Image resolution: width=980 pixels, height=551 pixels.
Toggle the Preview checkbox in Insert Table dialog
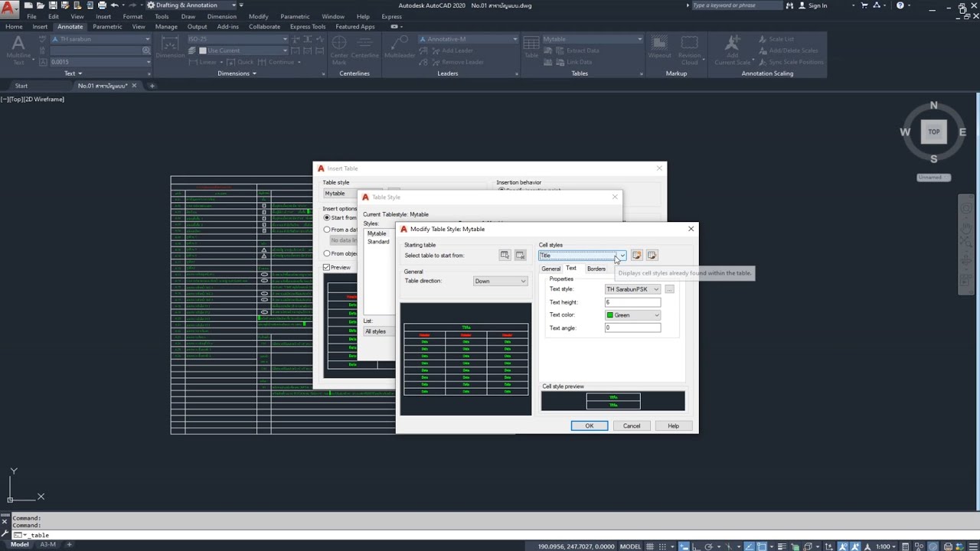[x=327, y=268]
